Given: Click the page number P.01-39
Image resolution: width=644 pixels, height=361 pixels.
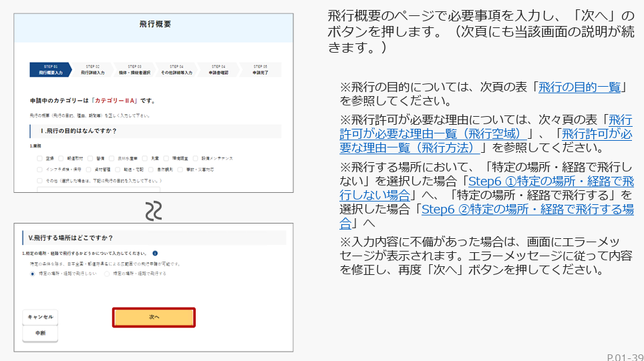Looking at the screenshot, I should [625, 357].
